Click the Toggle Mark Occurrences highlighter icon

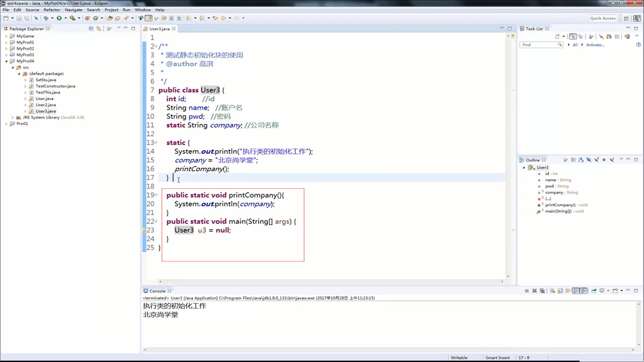pos(149,18)
